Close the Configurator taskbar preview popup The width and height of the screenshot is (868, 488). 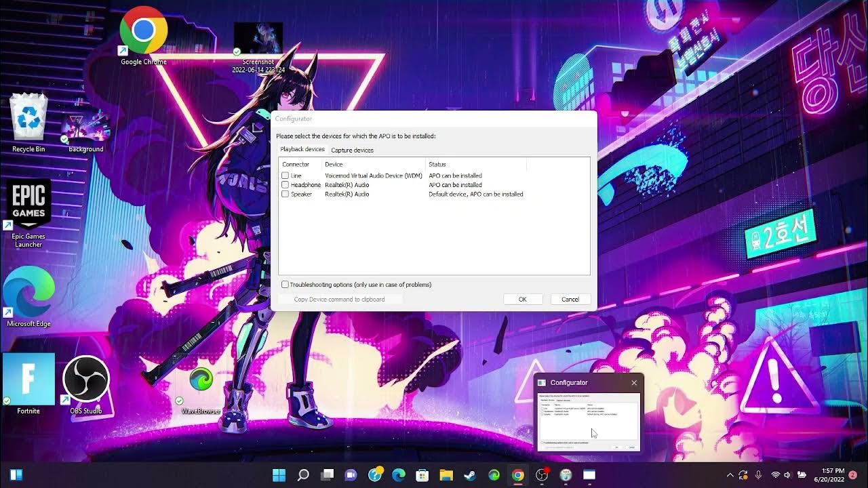coord(634,383)
